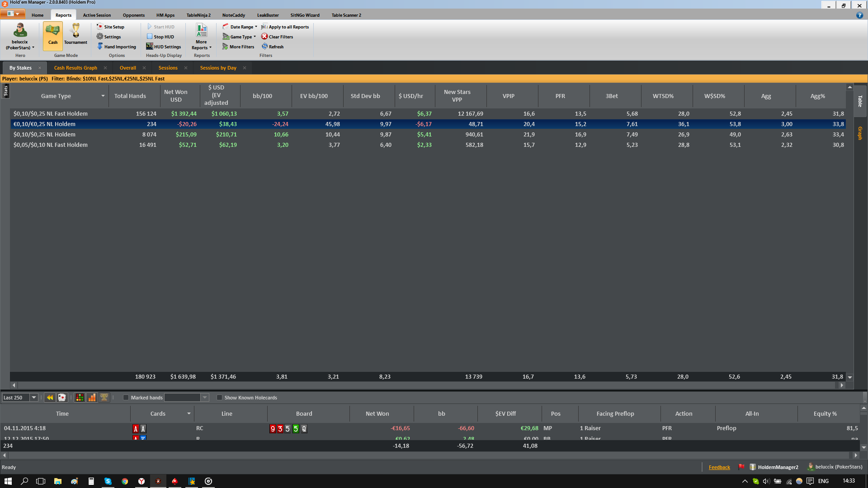The height and width of the screenshot is (488, 868).
Task: Click the orange bar chart icon
Action: tap(92, 398)
